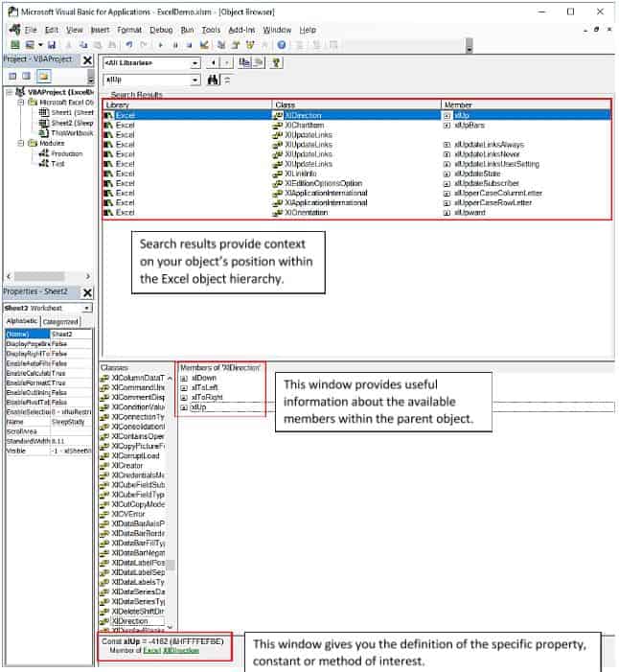Image resolution: width=619 pixels, height=672 pixels.
Task: Toggle Design Mode toolbar icon
Action: click(x=204, y=44)
